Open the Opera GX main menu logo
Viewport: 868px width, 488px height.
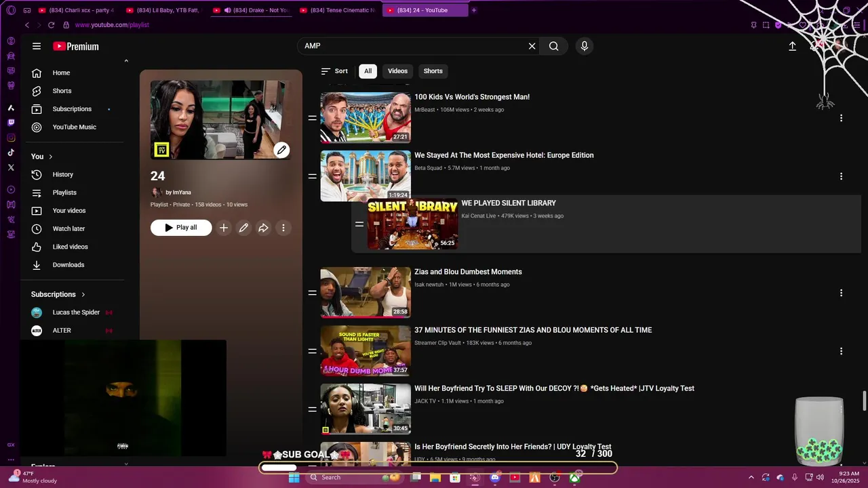click(x=11, y=10)
